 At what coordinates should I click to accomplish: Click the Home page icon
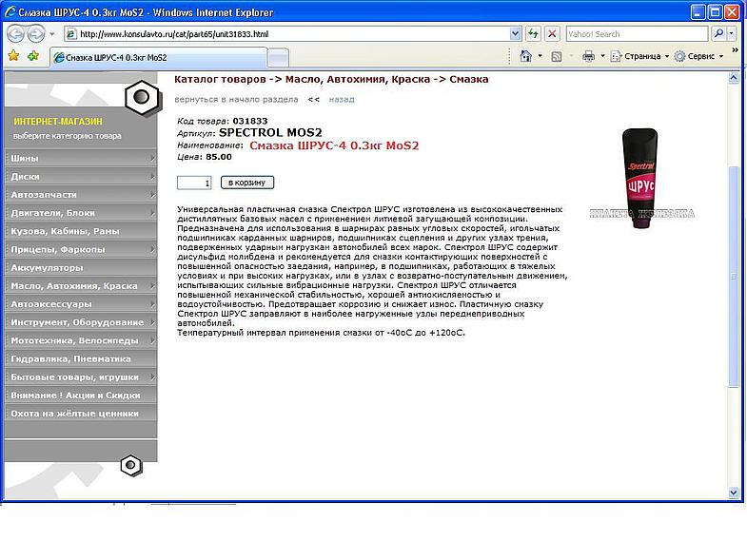525,56
